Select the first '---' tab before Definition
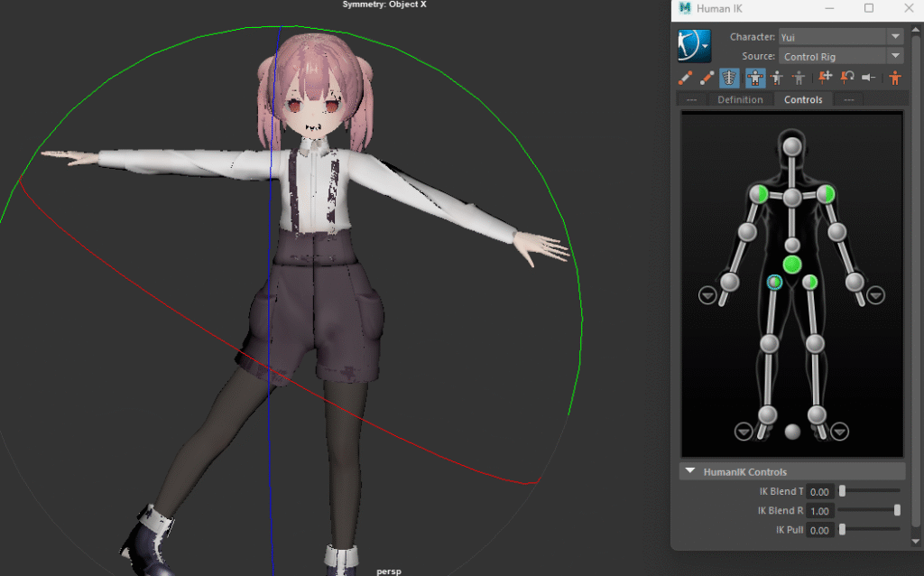This screenshot has width=924, height=576. point(692,99)
